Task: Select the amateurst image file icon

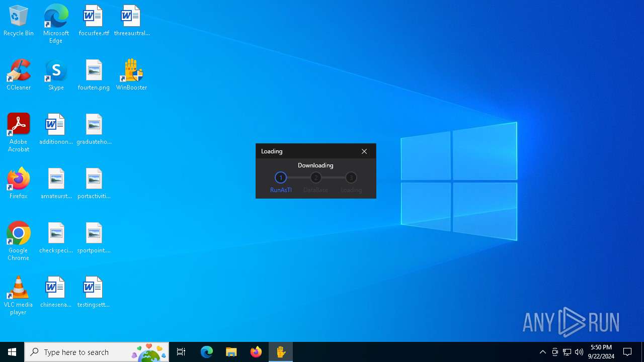Action: (x=56, y=184)
